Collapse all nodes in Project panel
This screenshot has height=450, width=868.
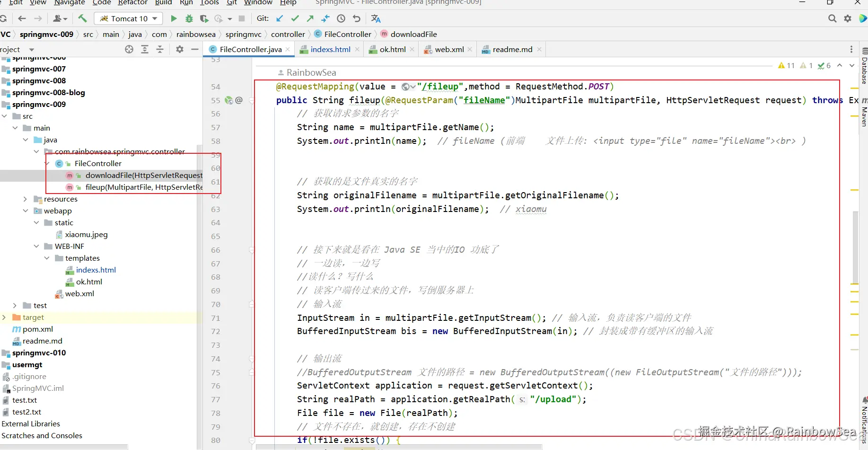[x=160, y=49]
